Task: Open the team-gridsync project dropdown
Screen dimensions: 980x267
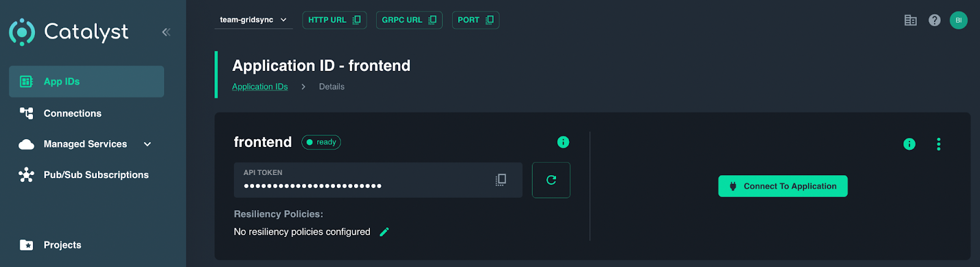Action: point(253,20)
